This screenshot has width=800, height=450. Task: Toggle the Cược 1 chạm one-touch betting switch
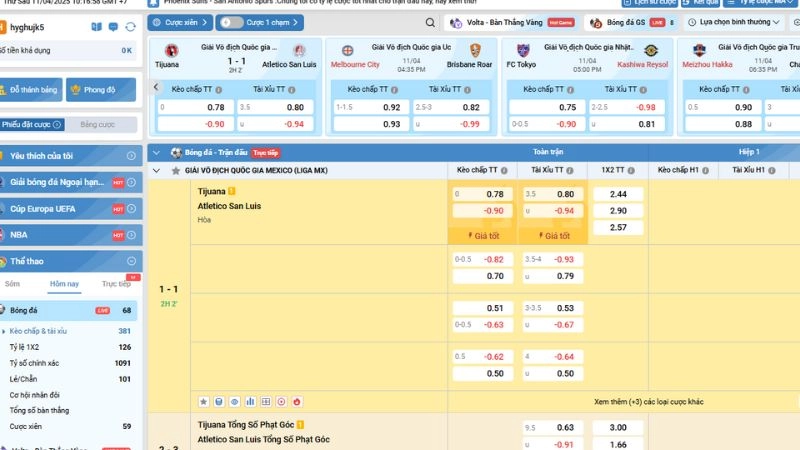[x=231, y=22]
